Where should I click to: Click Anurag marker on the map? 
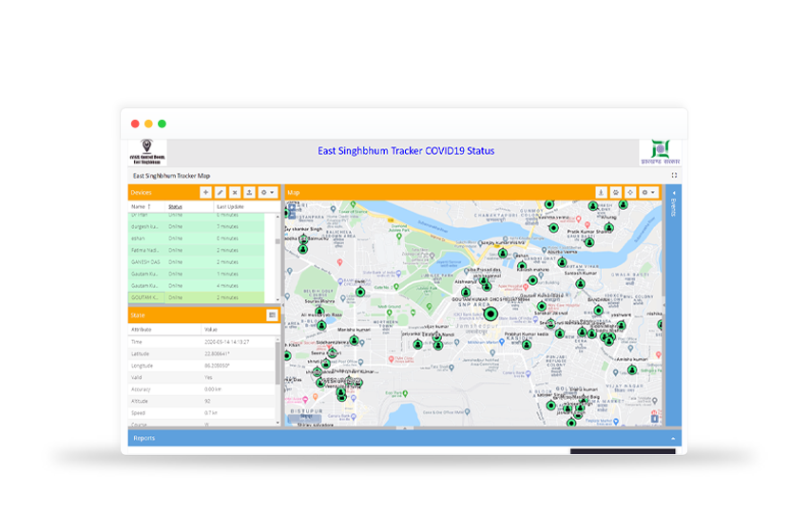pyautogui.click(x=609, y=227)
